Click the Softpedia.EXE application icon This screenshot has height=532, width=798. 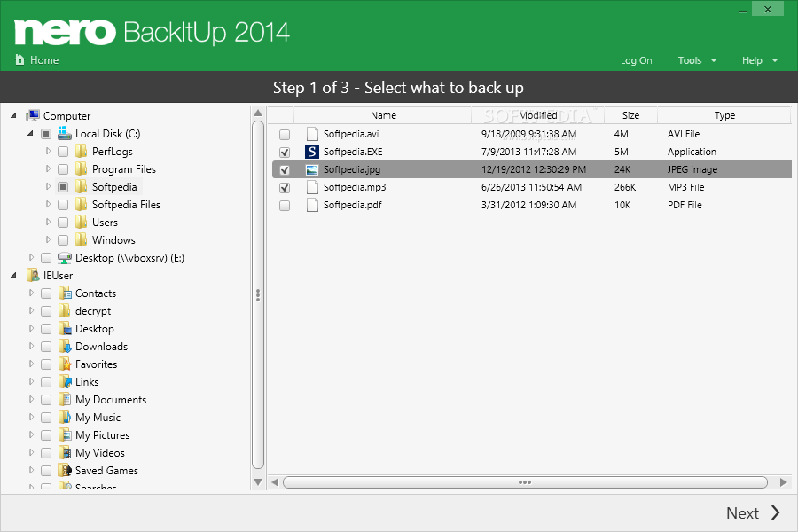312,152
